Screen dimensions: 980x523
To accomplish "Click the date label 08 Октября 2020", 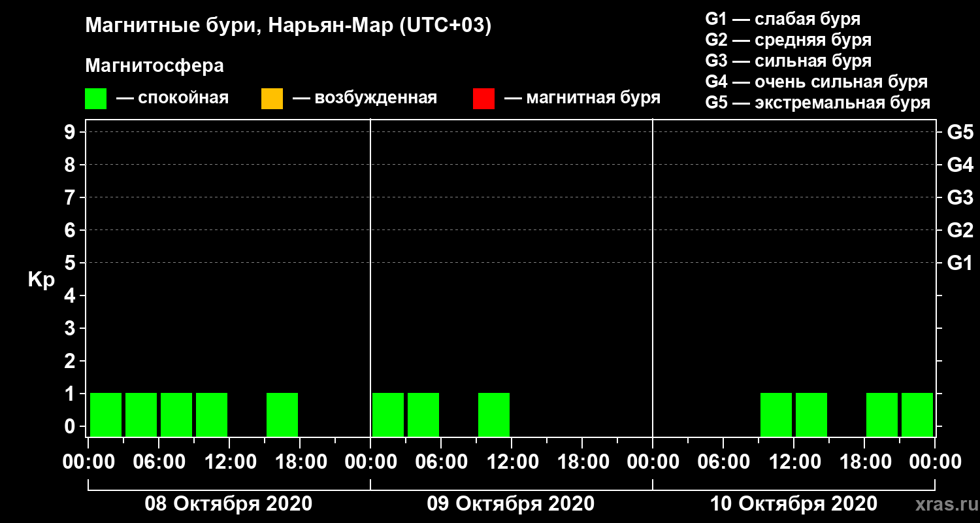I will click(228, 504).
